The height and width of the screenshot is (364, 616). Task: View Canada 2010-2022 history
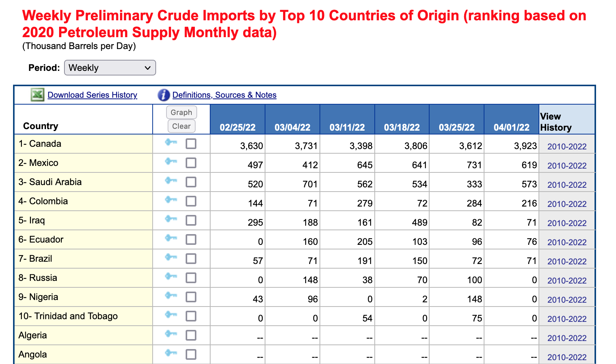point(567,146)
